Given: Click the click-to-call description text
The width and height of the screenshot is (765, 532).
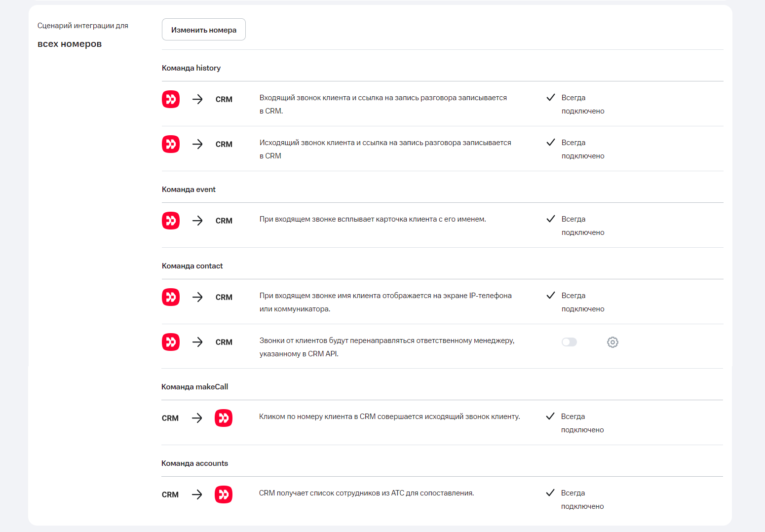Looking at the screenshot, I should click(389, 417).
